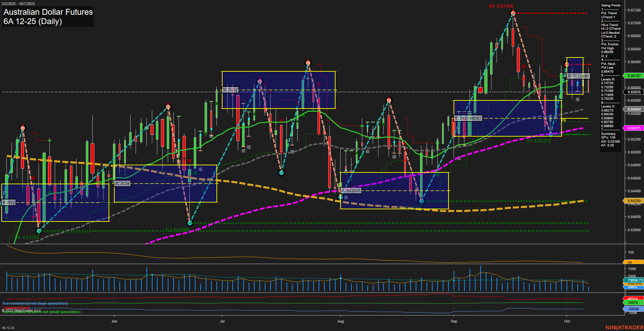Click the M:September monthly range label
Image resolution: width=644 pixels, height=331 pixels.
(x=468, y=118)
